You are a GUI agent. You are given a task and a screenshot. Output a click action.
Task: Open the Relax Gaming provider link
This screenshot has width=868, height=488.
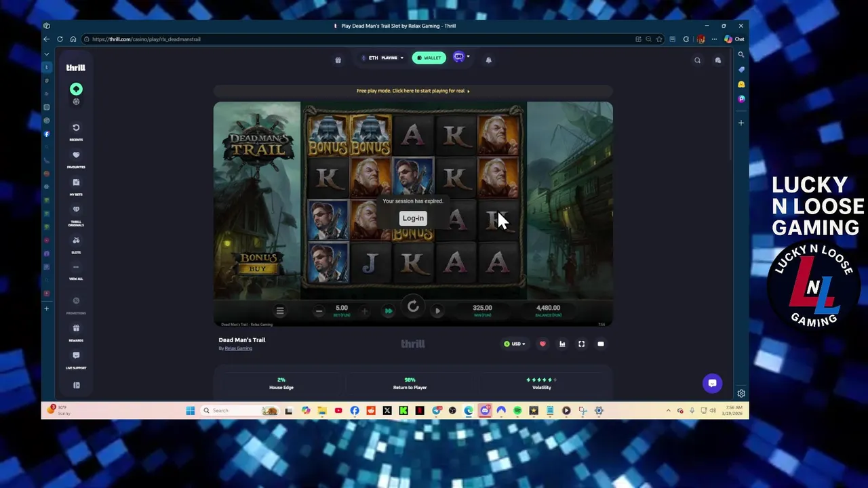[238, 348]
